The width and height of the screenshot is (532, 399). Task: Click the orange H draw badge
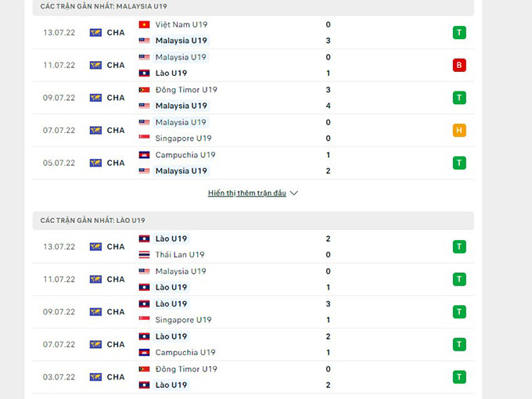(x=459, y=130)
